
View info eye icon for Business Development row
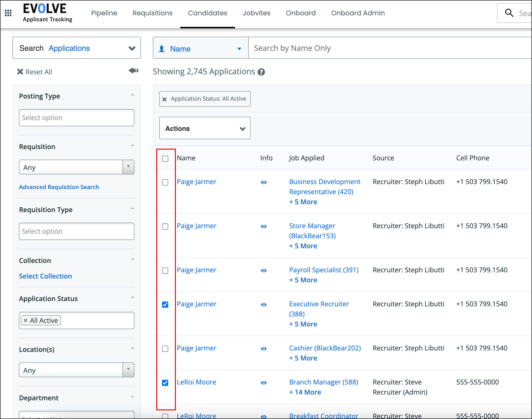264,182
